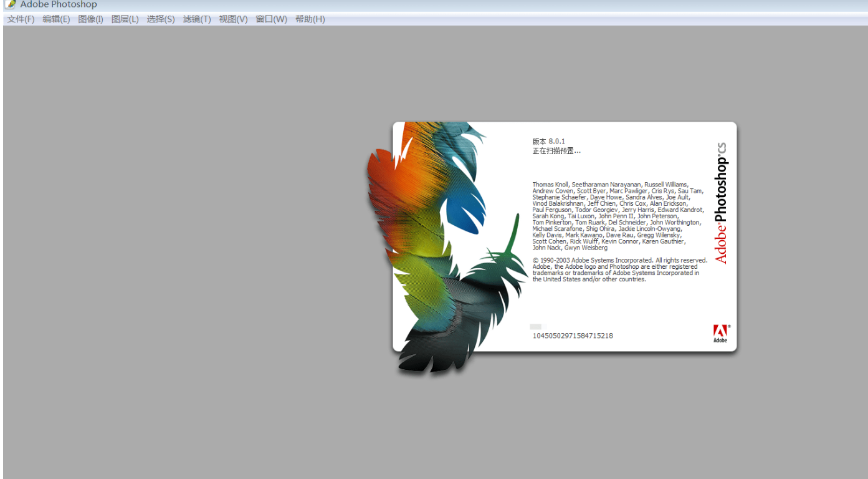Click the red Adobe logo on splash screen

tap(720, 333)
